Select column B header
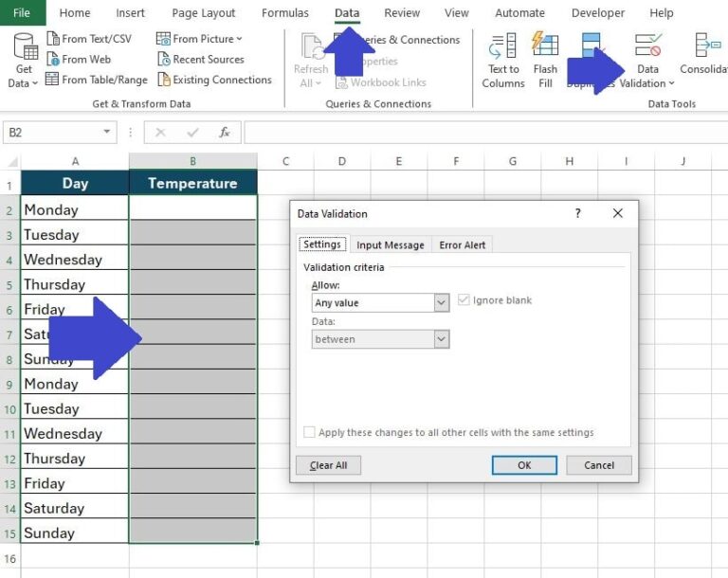Viewport: 728px width, 578px height. coord(192,162)
